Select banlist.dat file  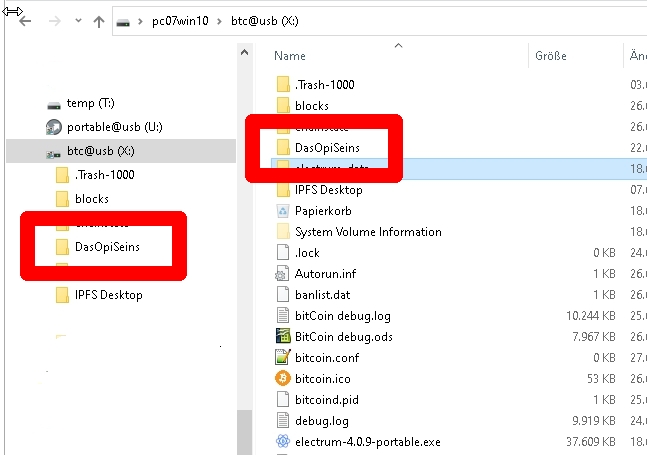point(322,295)
